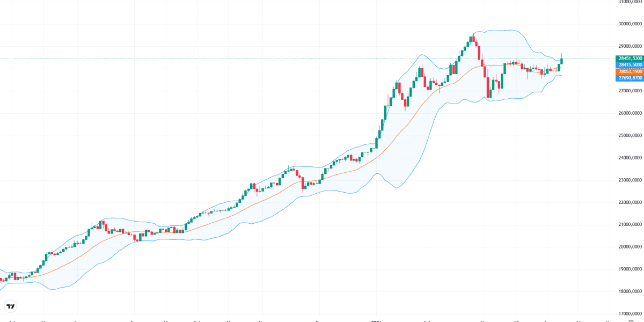Select the blue 27690,8700 lower band label
Image resolution: width=644 pixels, height=322 pixels.
630,78
